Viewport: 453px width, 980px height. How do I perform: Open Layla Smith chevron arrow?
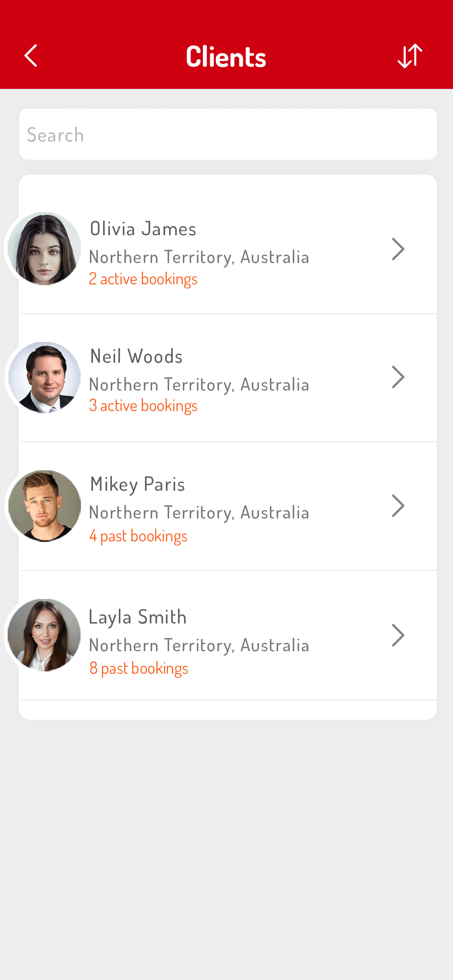398,635
